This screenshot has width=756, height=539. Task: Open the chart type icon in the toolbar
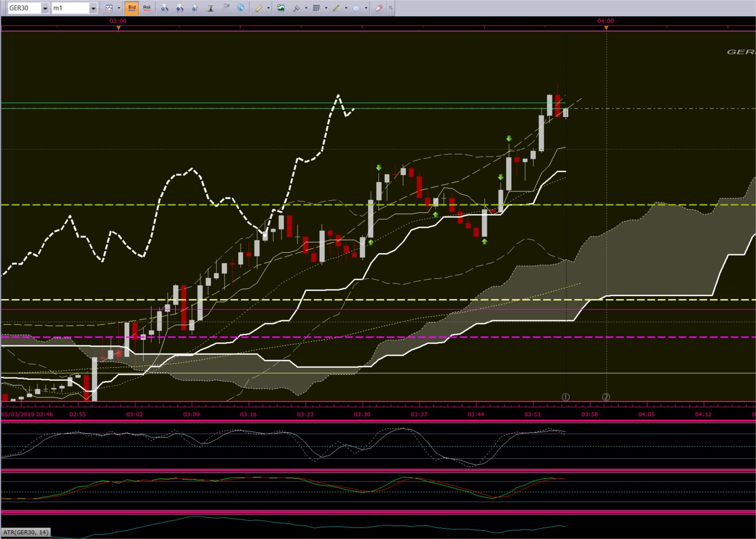coord(109,8)
